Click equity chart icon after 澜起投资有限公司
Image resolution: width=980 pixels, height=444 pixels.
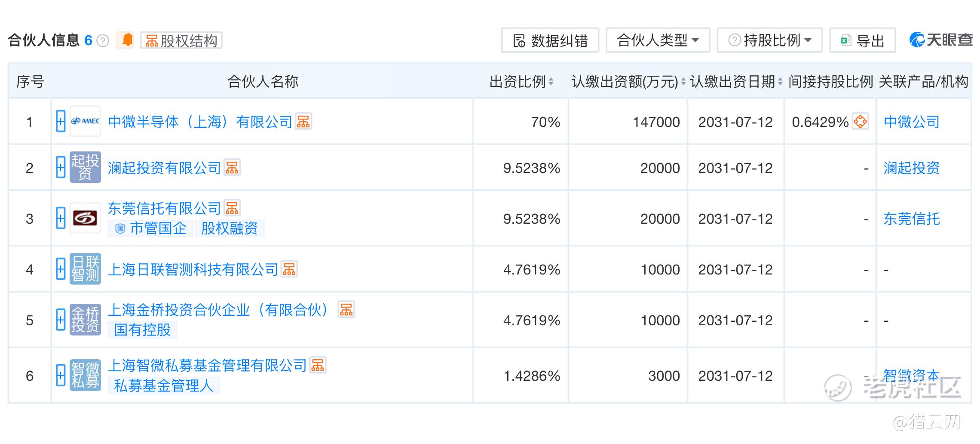(x=232, y=167)
